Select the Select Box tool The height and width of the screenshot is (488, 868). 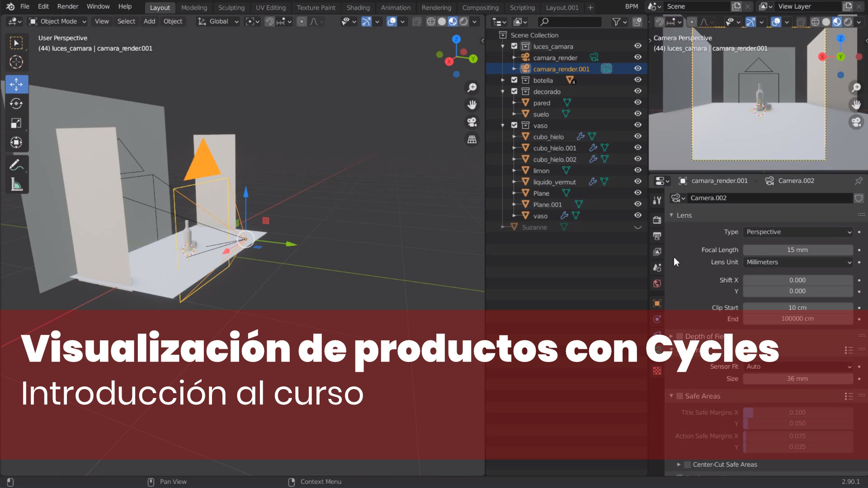16,43
